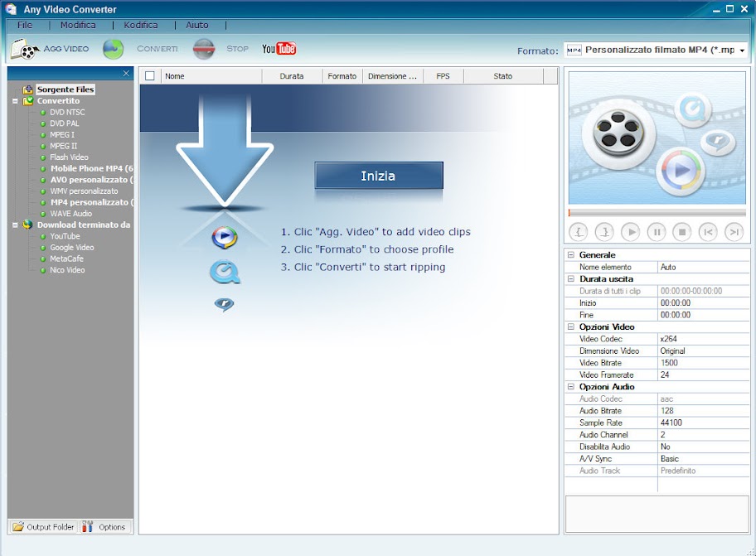Click the Audio Bitrate value 128
Image resolution: width=756 pixels, height=556 pixels.
(704, 410)
